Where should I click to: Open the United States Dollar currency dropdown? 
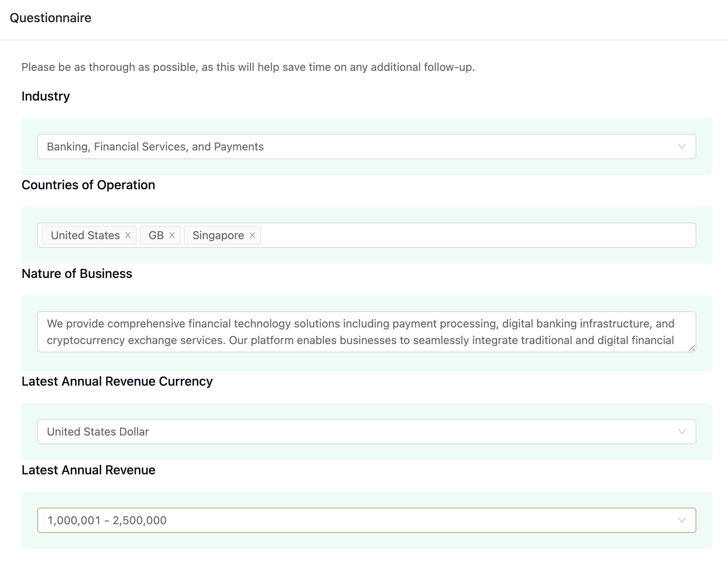[366, 432]
